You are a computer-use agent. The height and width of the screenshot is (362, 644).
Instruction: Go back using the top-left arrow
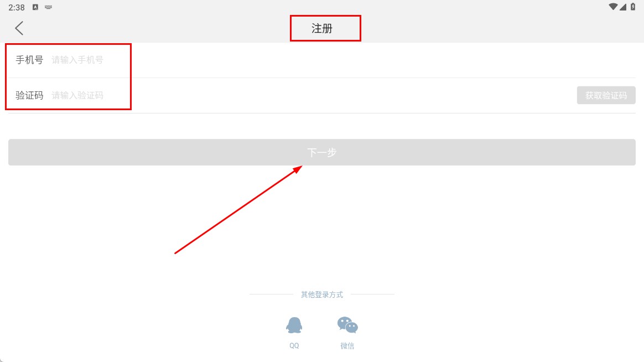point(19,28)
